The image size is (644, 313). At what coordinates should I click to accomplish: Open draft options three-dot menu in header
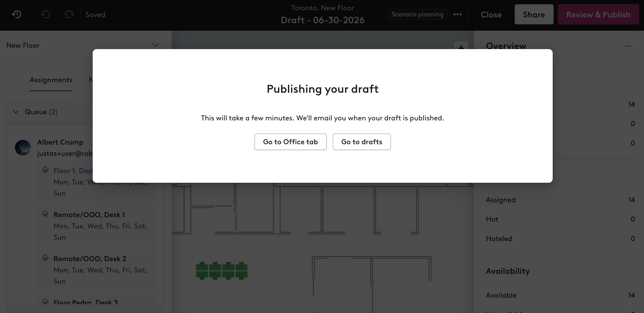click(x=458, y=14)
